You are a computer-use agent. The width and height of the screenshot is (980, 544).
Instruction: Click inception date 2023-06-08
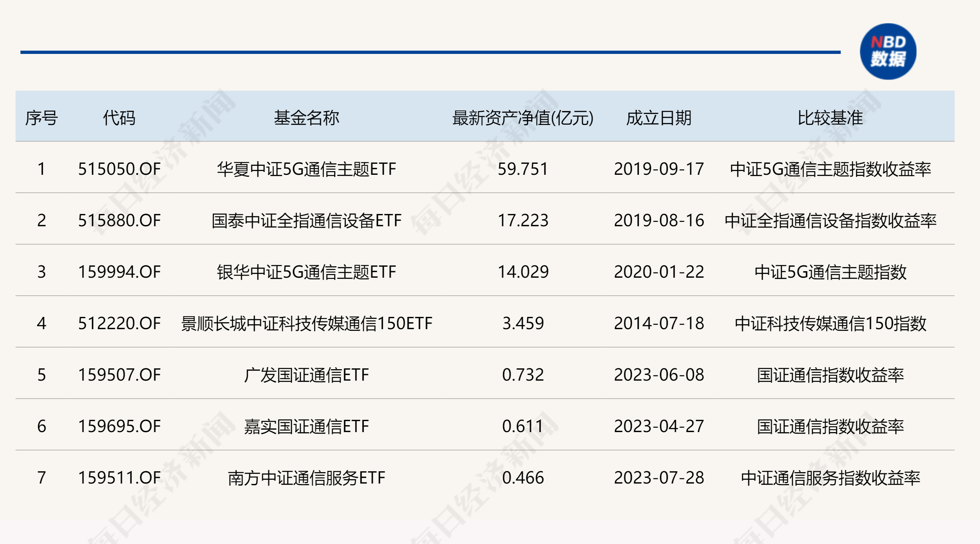tap(659, 375)
